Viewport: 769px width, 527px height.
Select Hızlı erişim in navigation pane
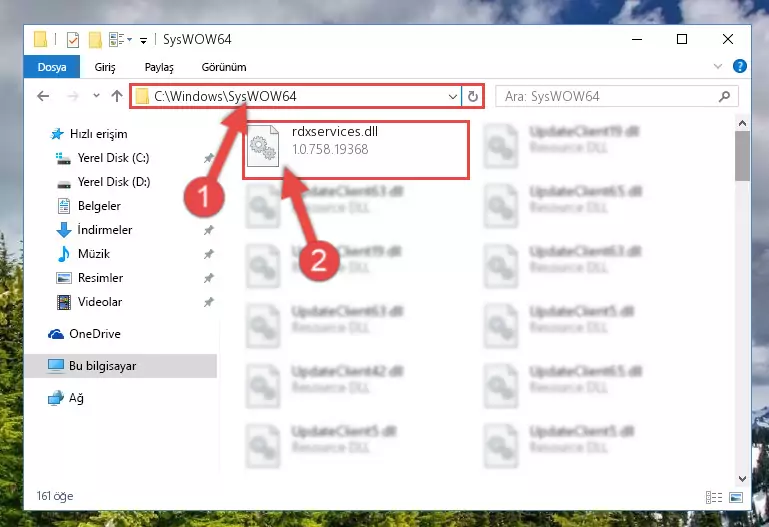point(89,134)
